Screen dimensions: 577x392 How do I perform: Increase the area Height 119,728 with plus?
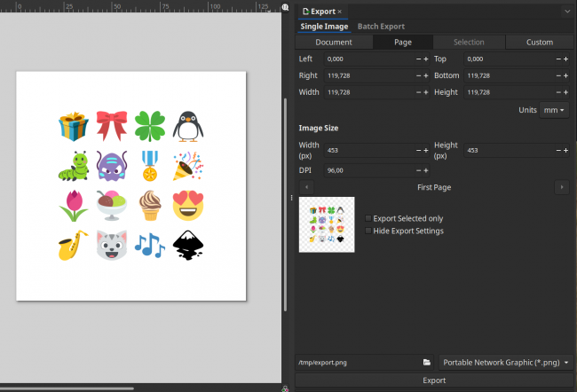(566, 92)
